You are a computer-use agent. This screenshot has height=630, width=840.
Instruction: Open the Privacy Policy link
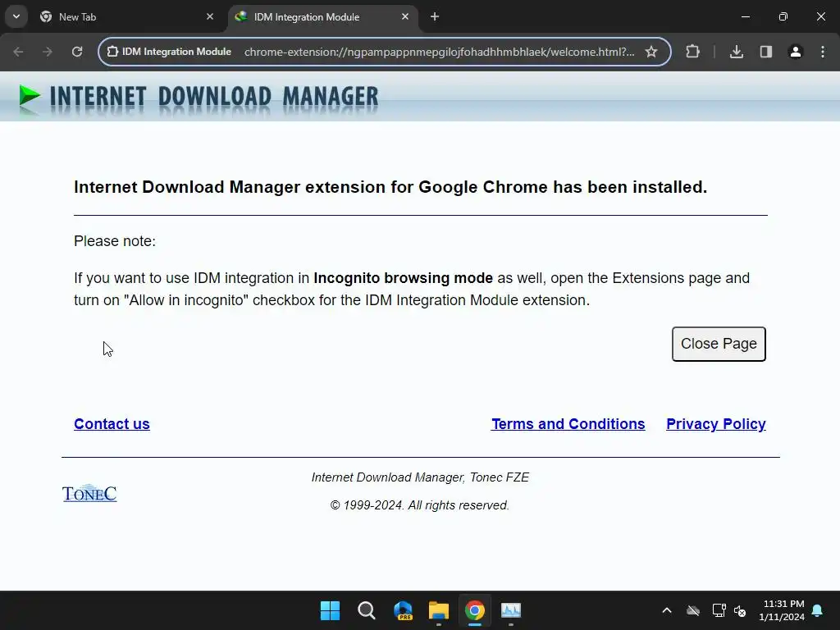(x=715, y=424)
